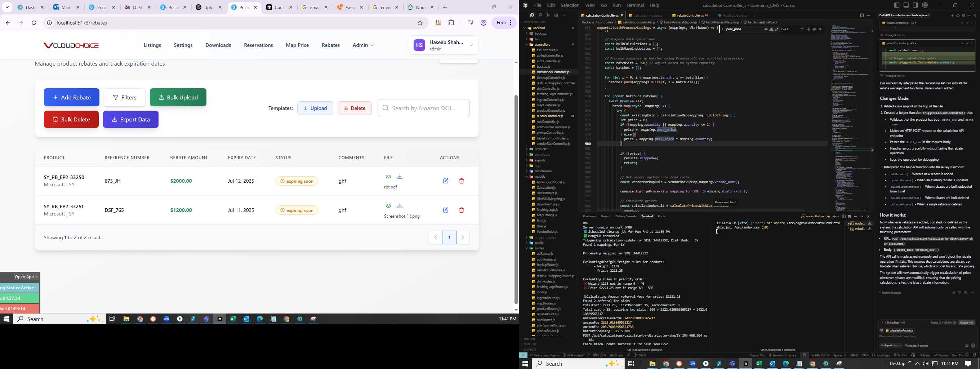The width and height of the screenshot is (980, 369).
Task: Toggle Match Whole Word in find widget
Action: [x=771, y=29]
